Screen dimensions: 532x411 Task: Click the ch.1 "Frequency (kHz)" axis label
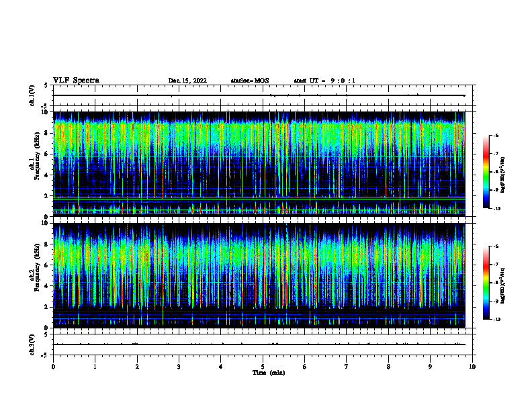(37, 156)
